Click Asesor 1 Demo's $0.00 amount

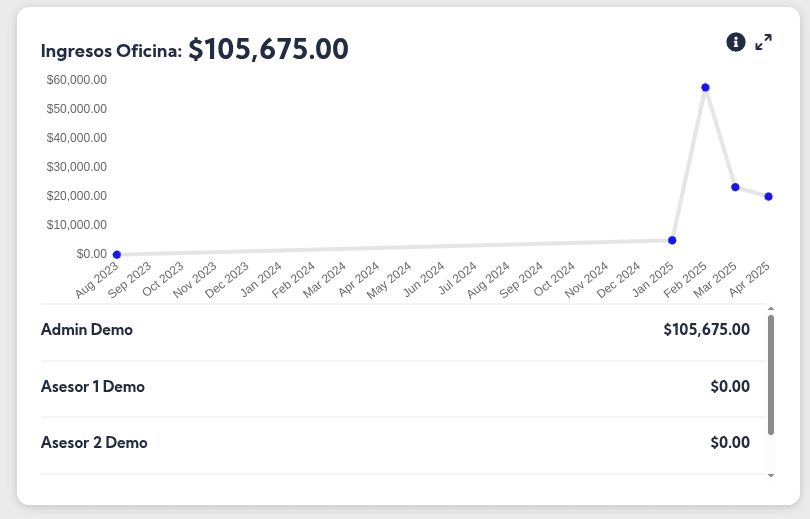click(729, 386)
